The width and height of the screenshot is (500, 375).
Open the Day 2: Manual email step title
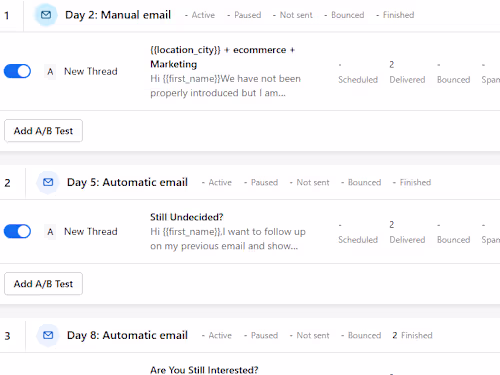click(x=118, y=15)
